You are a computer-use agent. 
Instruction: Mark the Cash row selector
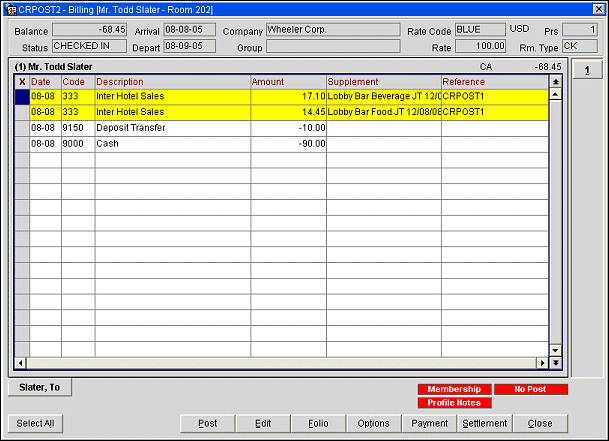pyautogui.click(x=22, y=144)
